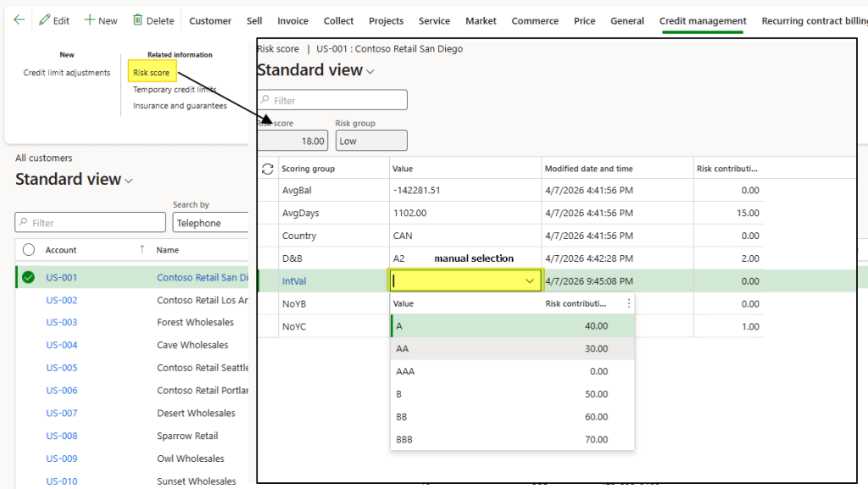Click the search icon in risk score filter

(265, 101)
